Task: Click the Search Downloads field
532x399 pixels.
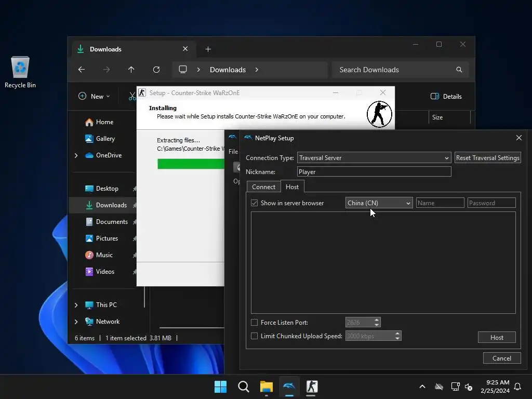Action: pyautogui.click(x=401, y=70)
